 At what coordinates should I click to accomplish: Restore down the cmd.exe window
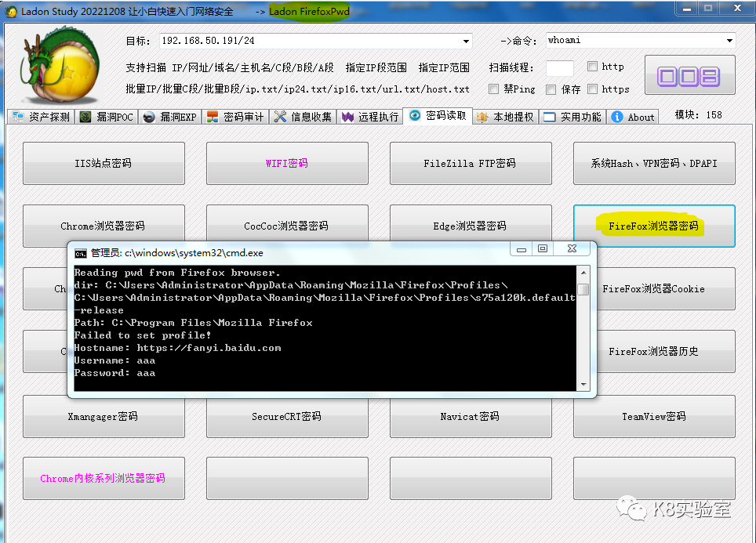pos(543,248)
